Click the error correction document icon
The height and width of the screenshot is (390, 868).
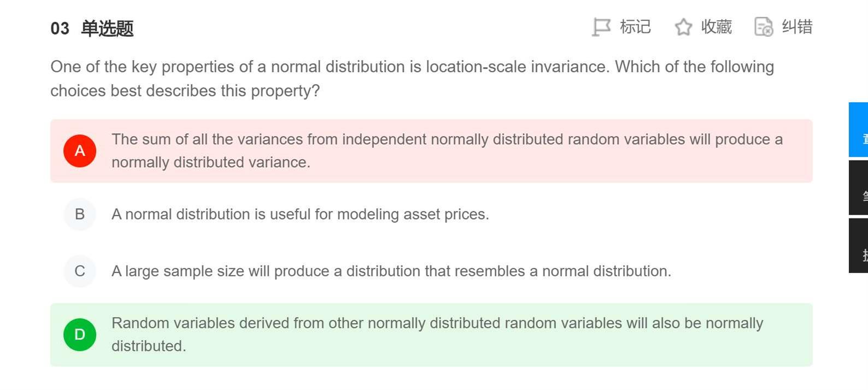[x=764, y=27]
